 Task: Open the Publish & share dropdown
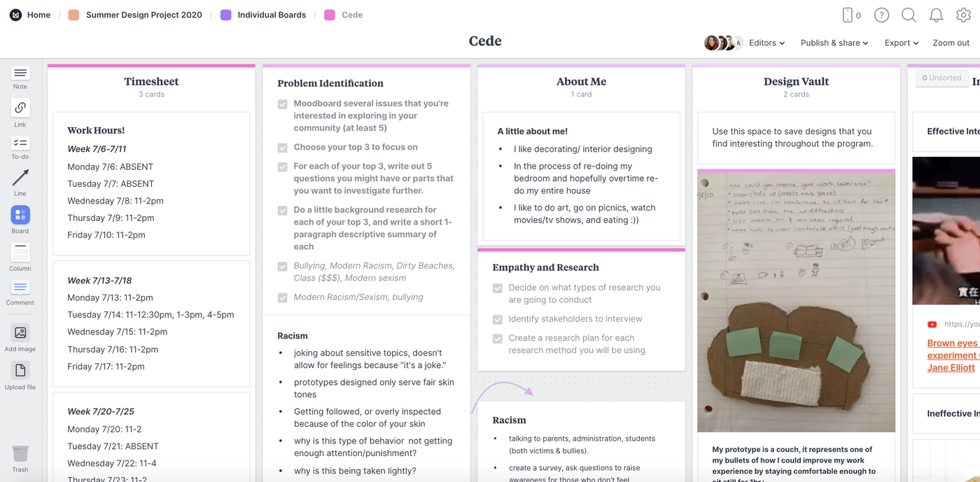point(834,43)
